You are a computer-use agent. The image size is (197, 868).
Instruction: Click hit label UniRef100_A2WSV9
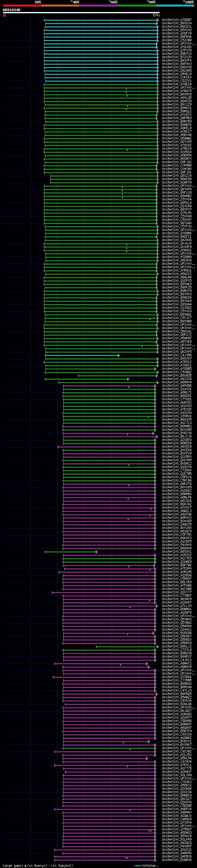[177, 182]
